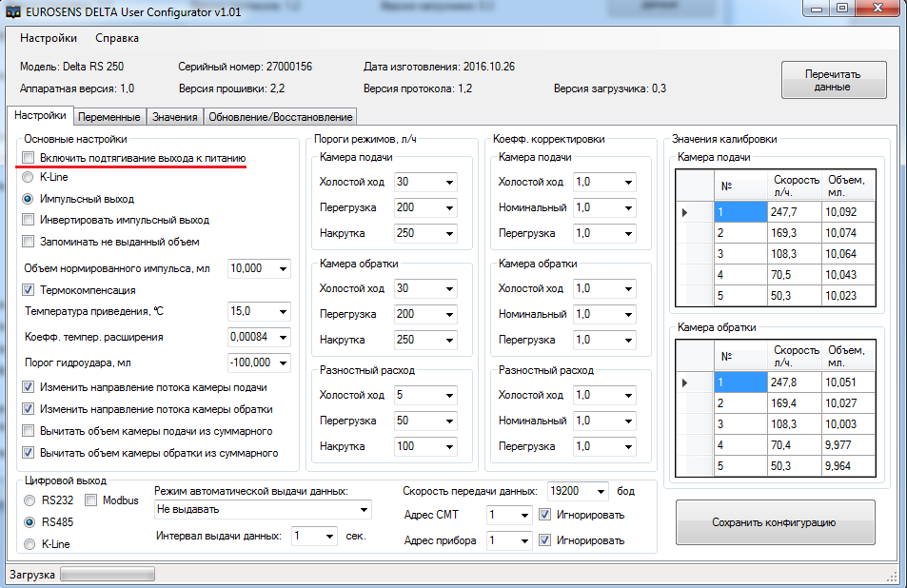Select row 3 in Камера подачи calibration table
Viewport: 907px width, 588px height.
(739, 255)
